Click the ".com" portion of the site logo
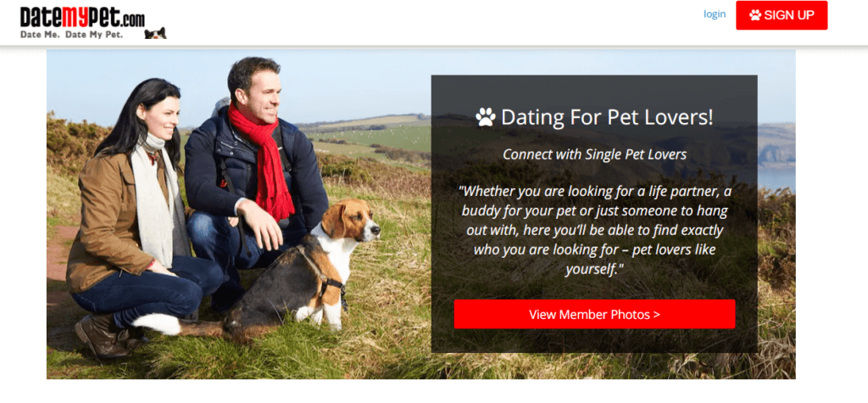The width and height of the screenshot is (868, 403). click(x=133, y=20)
